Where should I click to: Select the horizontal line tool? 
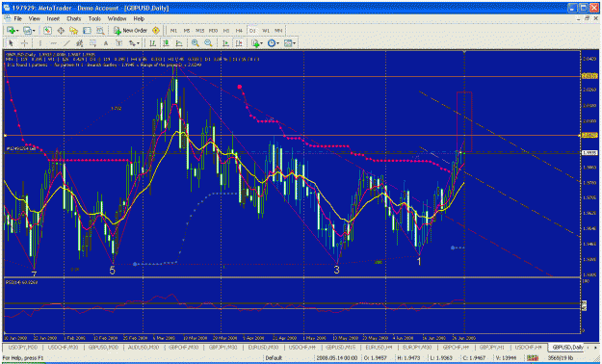[53, 43]
